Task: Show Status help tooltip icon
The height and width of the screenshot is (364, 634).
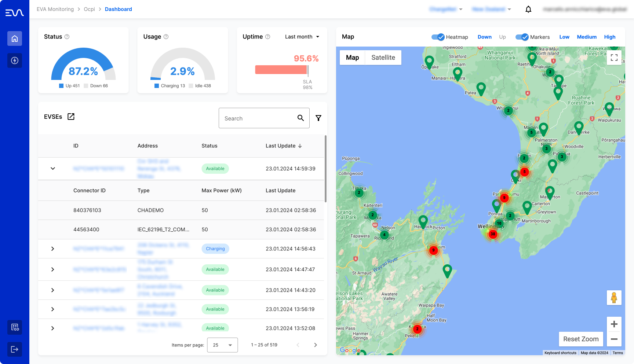Action: tap(67, 37)
